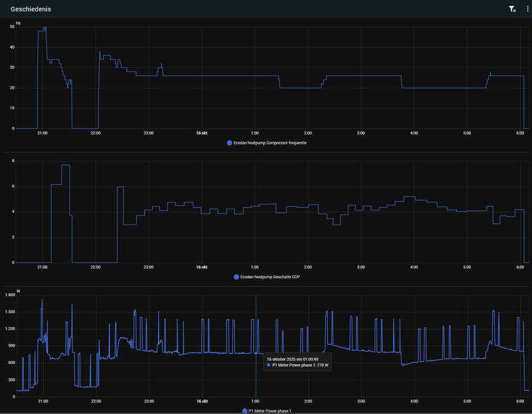Select the 50 Hz peak in compressor chart
This screenshot has width=532, height=414.
(45, 28)
